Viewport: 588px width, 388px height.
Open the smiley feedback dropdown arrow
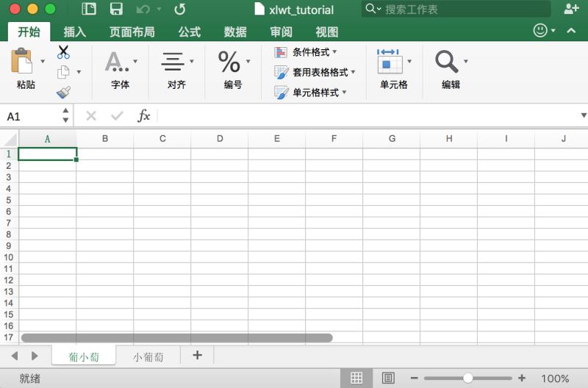(553, 31)
